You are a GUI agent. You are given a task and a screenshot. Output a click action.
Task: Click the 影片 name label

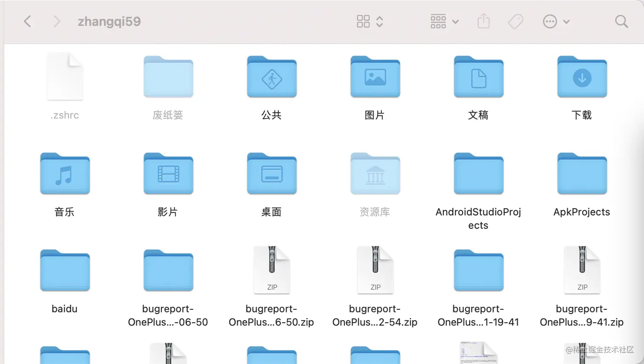[x=168, y=212]
